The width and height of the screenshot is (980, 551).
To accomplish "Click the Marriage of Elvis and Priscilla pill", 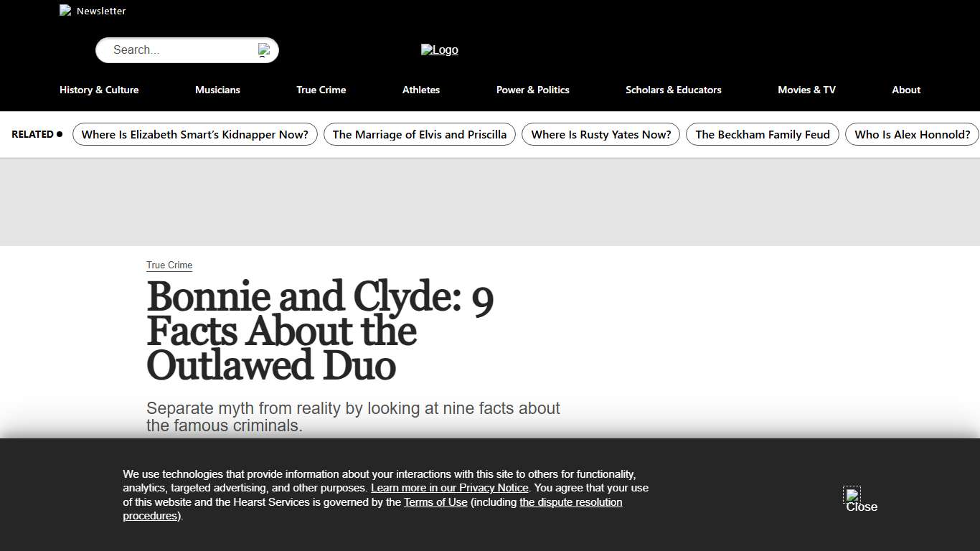I will [x=419, y=134].
